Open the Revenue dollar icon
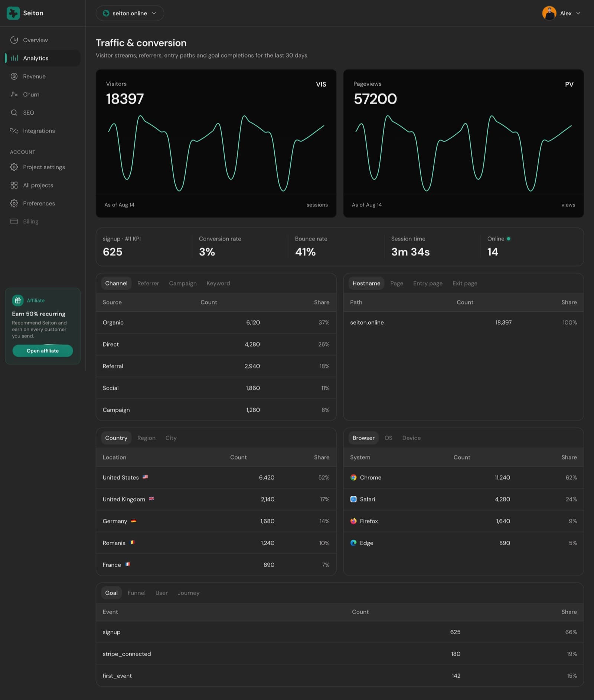The height and width of the screenshot is (700, 594). click(14, 76)
